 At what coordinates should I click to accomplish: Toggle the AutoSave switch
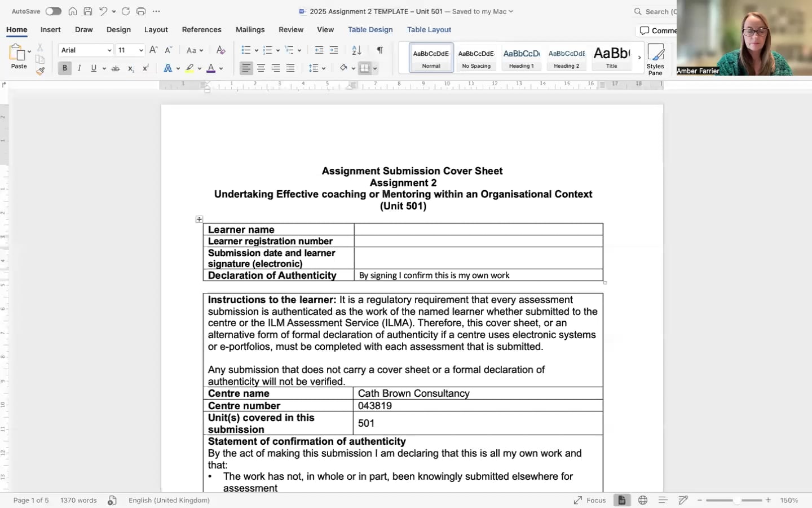pyautogui.click(x=54, y=11)
